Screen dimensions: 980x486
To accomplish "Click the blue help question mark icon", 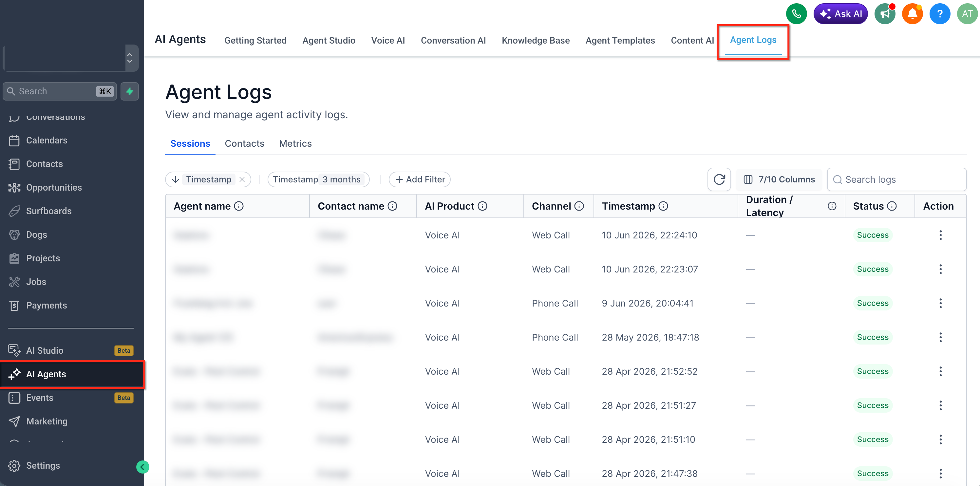I will (940, 14).
